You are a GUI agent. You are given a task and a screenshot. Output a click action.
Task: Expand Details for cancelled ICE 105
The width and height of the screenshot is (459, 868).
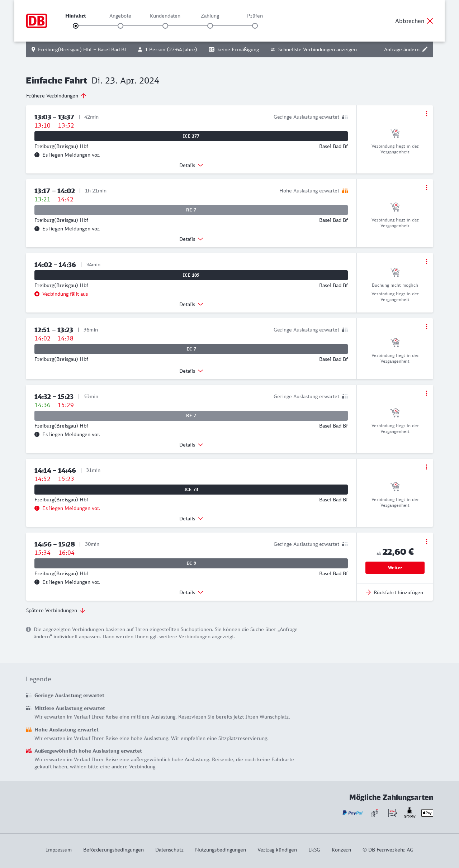click(x=191, y=304)
